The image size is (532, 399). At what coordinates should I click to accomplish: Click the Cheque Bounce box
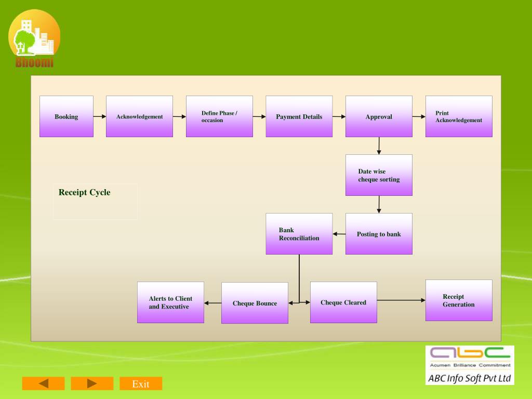click(255, 303)
